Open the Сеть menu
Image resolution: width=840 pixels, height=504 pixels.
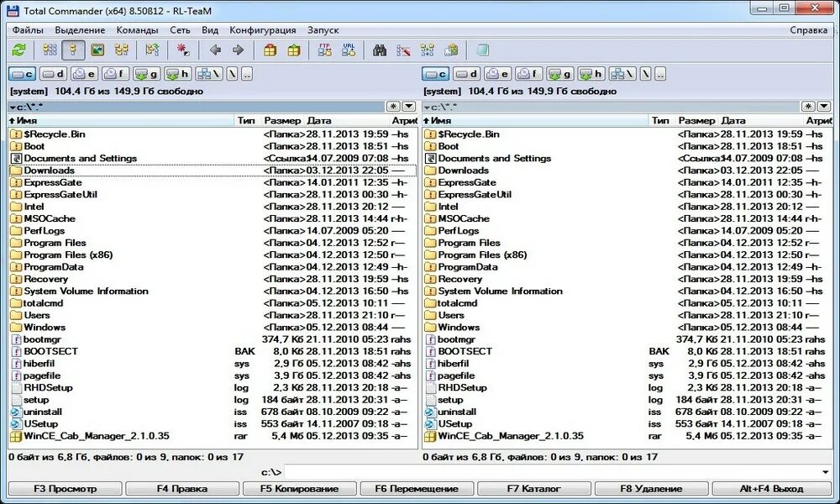(180, 30)
